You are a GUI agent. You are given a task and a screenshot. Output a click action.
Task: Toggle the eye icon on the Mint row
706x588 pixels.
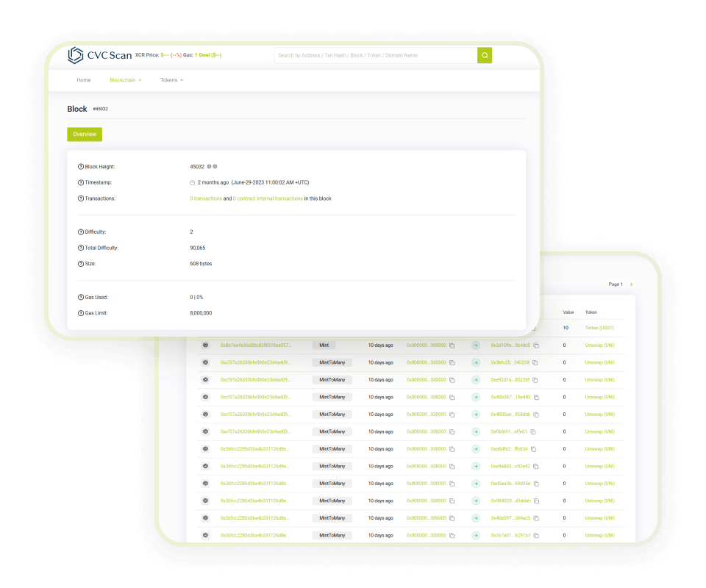pos(206,345)
